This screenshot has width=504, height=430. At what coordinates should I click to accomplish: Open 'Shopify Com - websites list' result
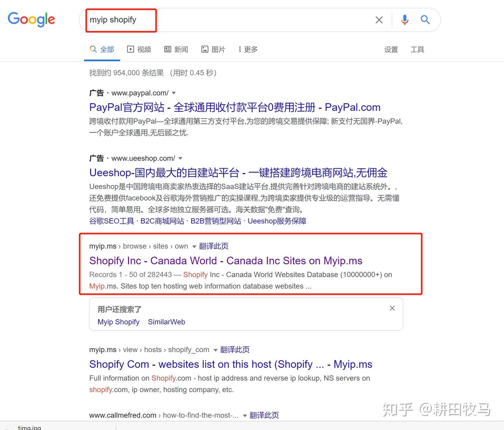click(231, 364)
